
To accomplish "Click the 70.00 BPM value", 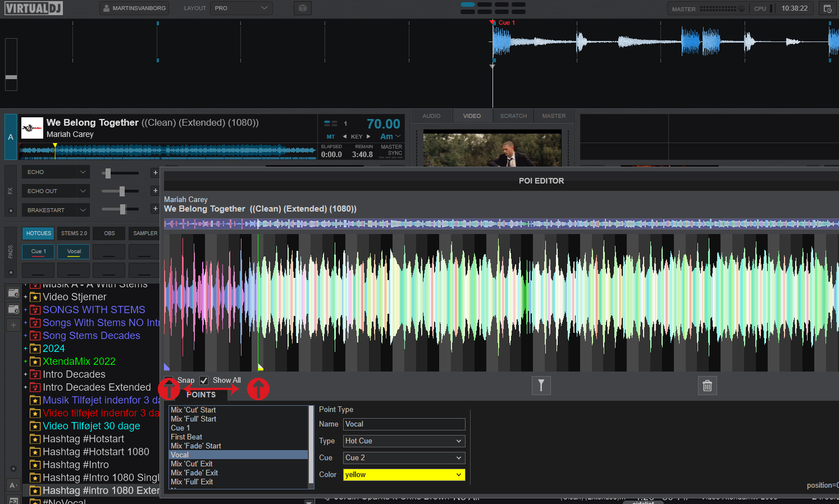I will (x=383, y=124).
